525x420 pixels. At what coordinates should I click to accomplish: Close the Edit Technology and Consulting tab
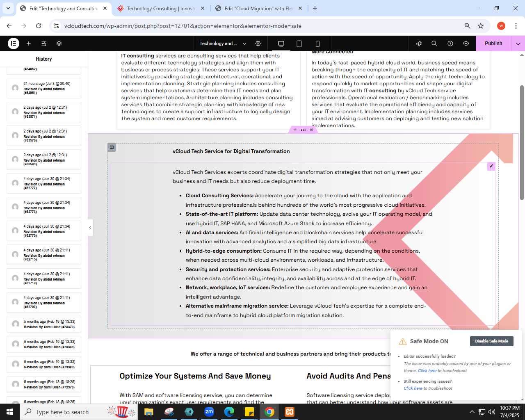pos(105,8)
